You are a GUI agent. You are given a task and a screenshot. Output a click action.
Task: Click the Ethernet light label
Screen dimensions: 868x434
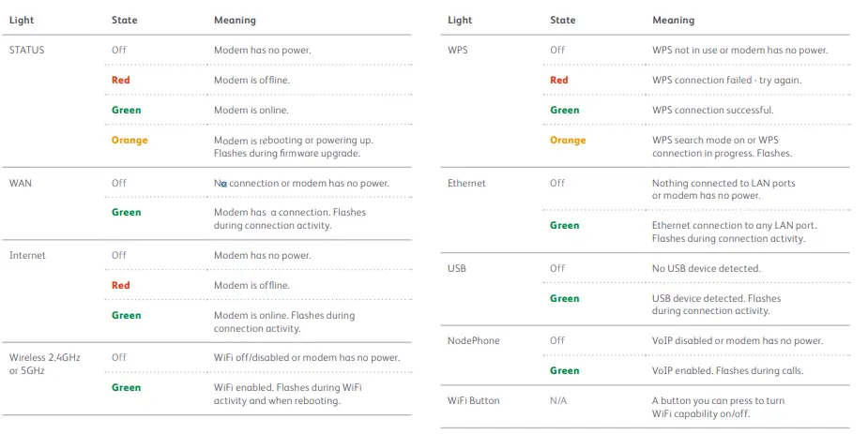[466, 183]
